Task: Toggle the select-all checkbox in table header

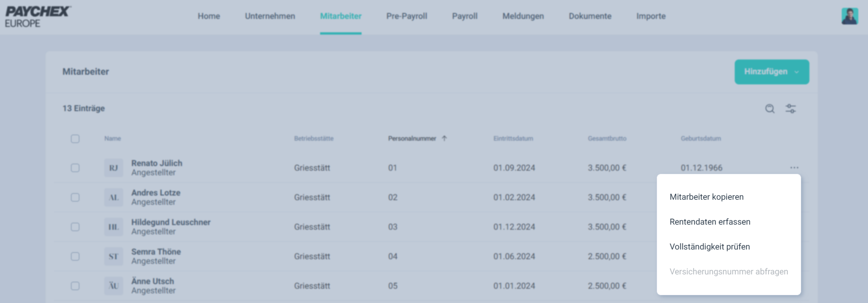Action: [x=75, y=139]
